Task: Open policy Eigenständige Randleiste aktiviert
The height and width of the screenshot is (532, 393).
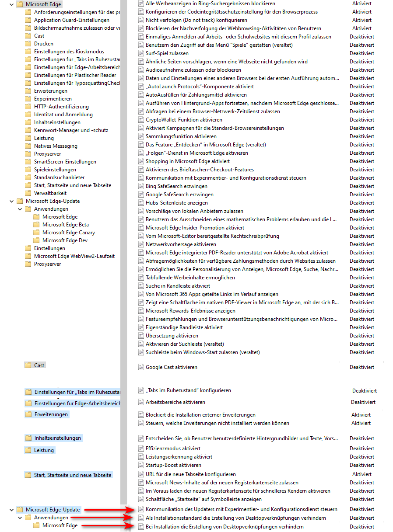Action: 184,327
